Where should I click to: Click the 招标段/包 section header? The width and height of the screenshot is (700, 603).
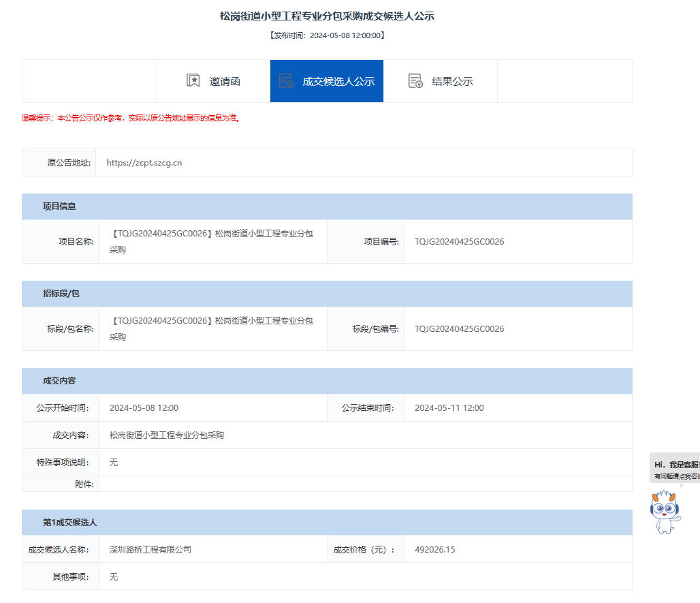tap(61, 294)
